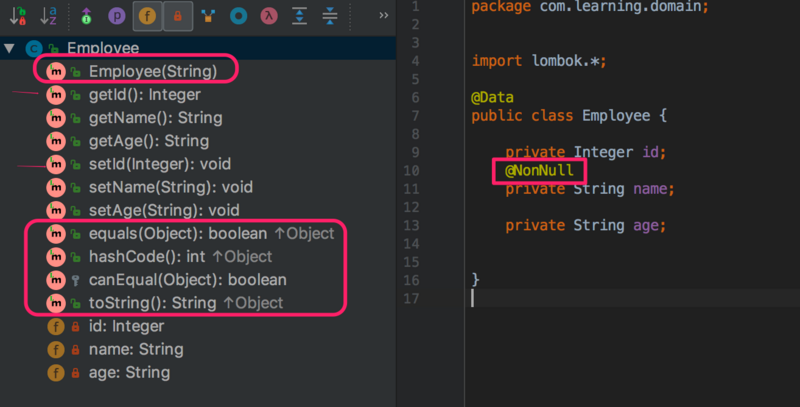Click group methods by defining type icon
800x407 pixels.
(x=208, y=16)
